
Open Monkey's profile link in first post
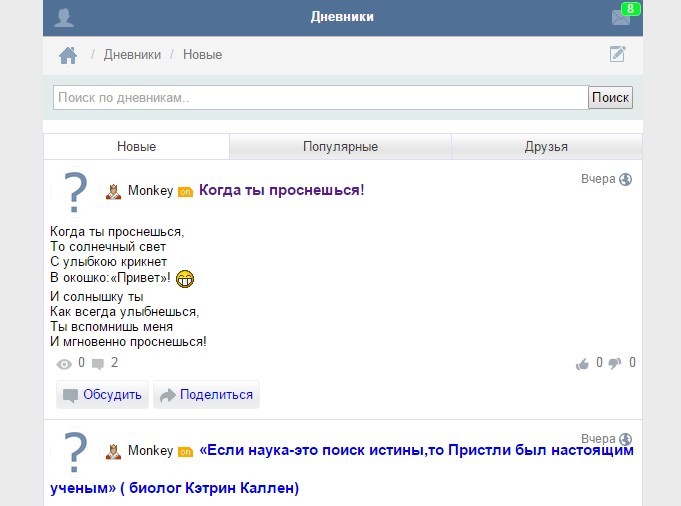coord(150,191)
